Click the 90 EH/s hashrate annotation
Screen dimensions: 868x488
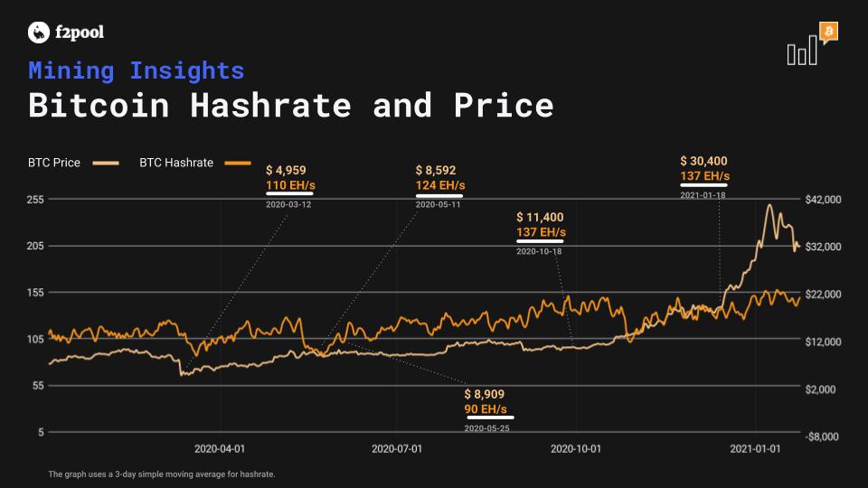click(x=486, y=409)
